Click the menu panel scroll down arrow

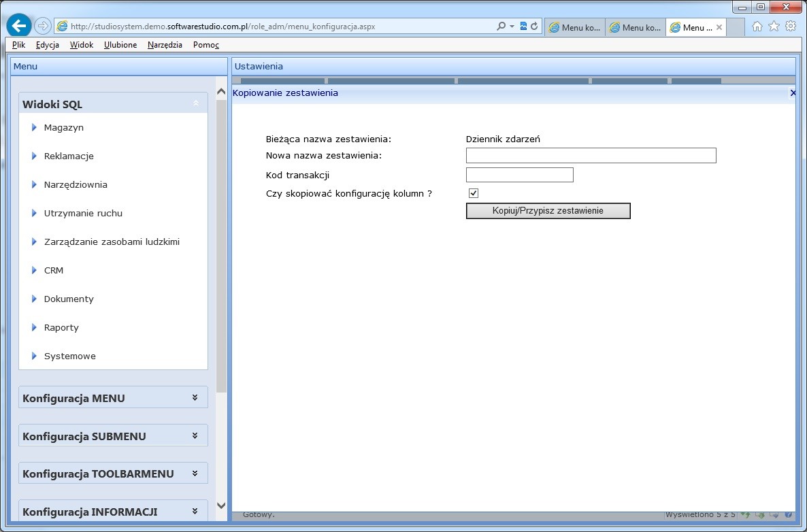(221, 505)
